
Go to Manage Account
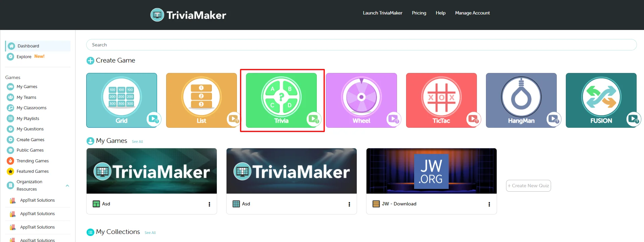coord(472,13)
